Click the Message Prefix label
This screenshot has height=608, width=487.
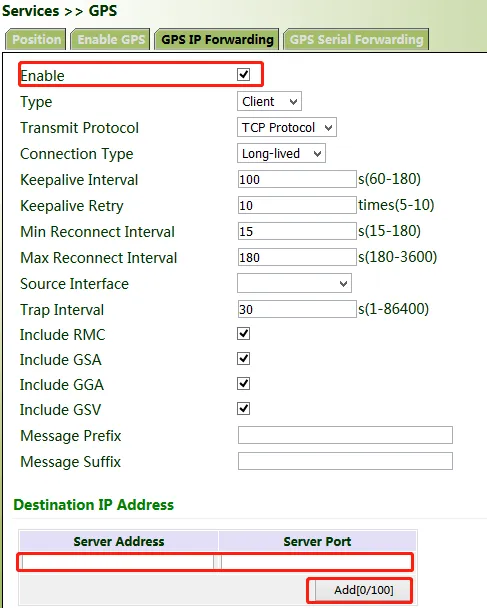71,436
